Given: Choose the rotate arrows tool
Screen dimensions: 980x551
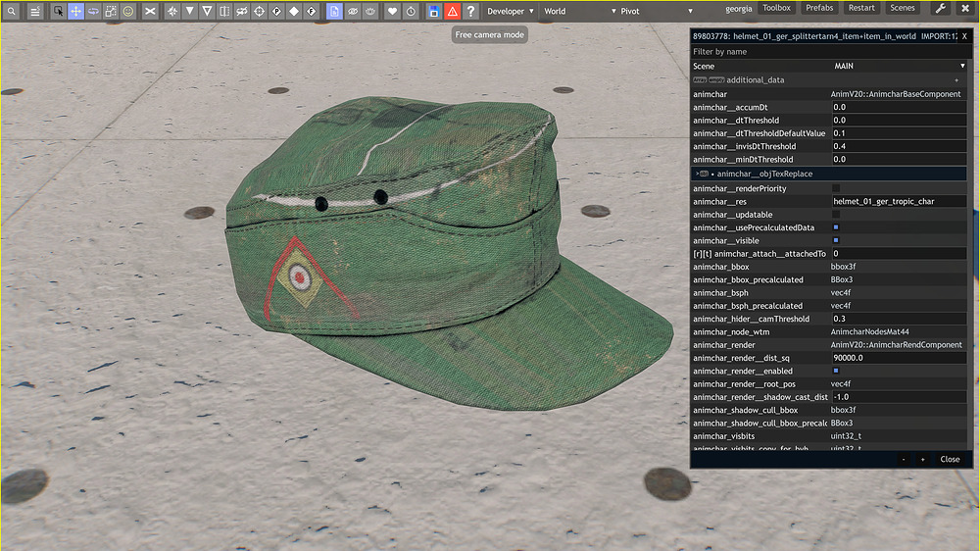Looking at the screenshot, I should pos(93,11).
